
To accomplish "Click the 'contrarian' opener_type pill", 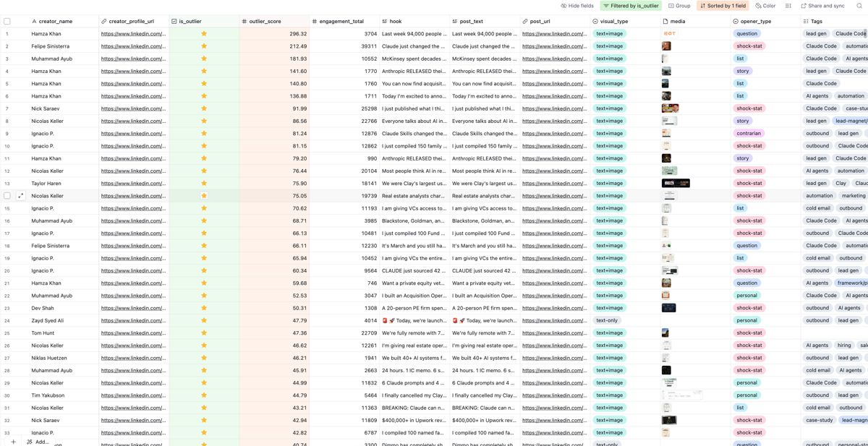I will point(749,134).
